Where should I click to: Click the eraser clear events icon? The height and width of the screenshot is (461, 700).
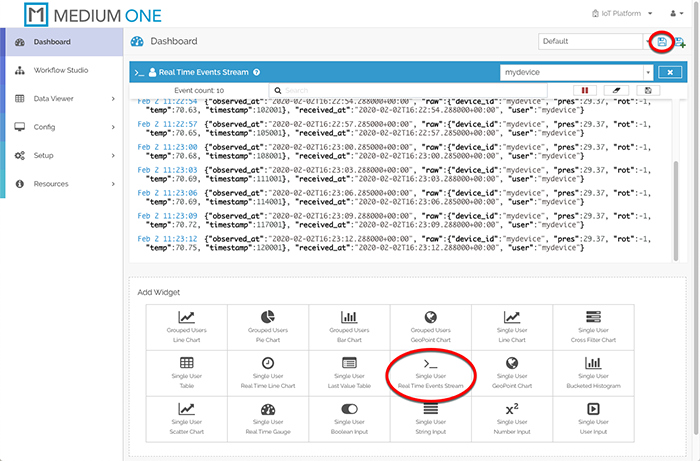pos(617,90)
